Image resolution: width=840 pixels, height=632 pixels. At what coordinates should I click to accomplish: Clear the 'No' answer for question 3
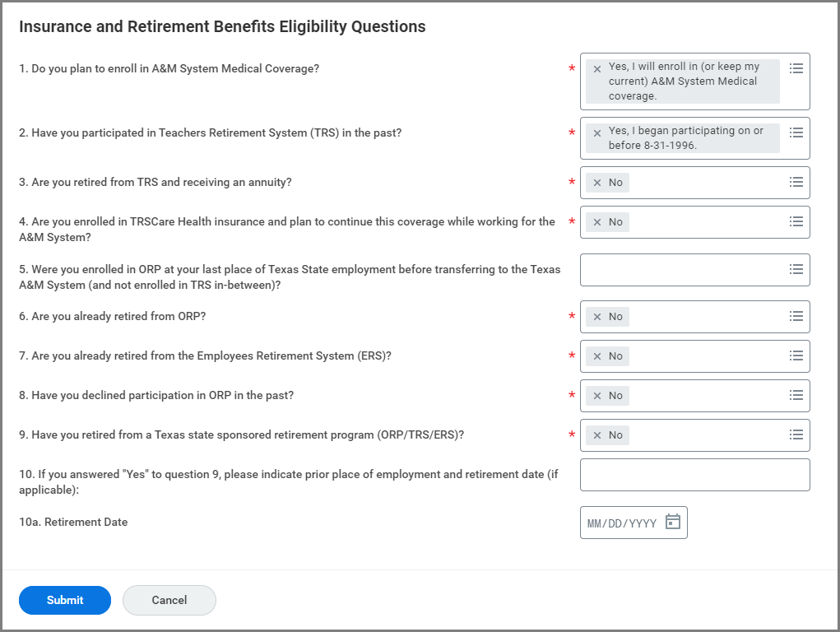(x=597, y=183)
